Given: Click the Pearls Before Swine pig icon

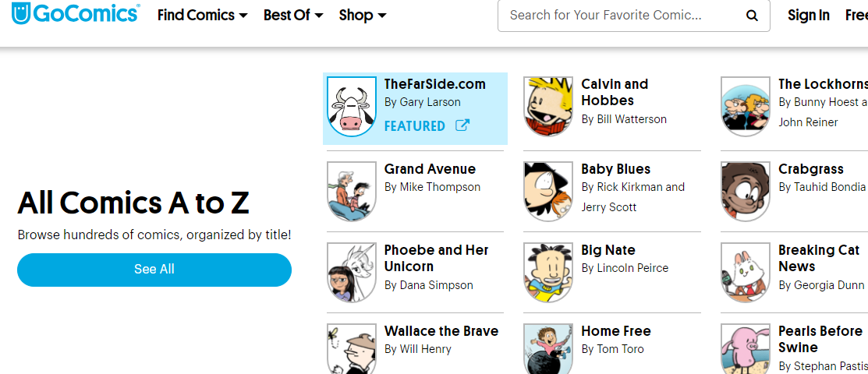Looking at the screenshot, I should point(745,349).
